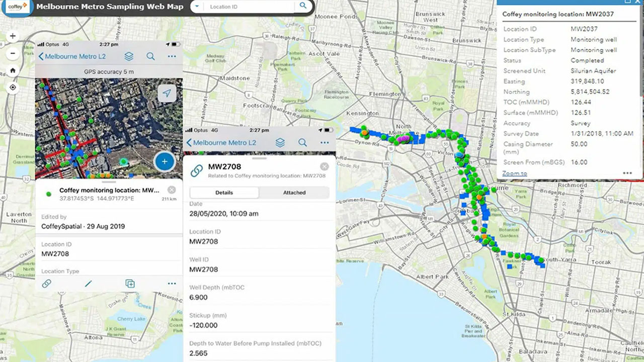This screenshot has height=362, width=644.
Task: Tap the copy feature icon in bottom bar
Action: (130, 284)
